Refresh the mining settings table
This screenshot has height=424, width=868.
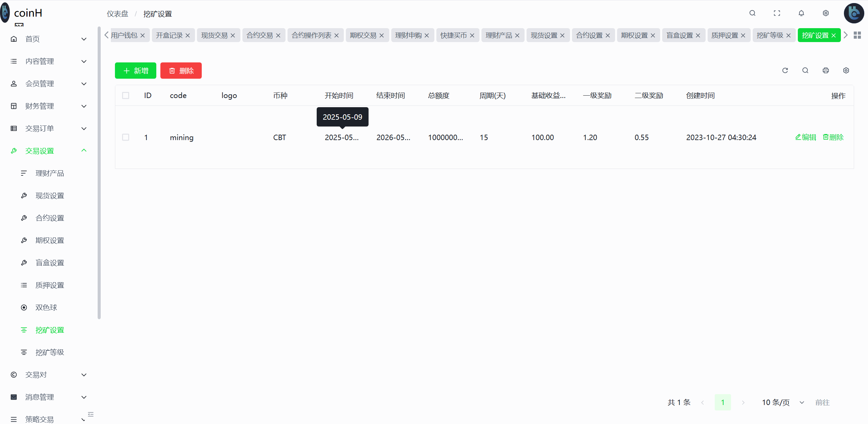point(785,70)
